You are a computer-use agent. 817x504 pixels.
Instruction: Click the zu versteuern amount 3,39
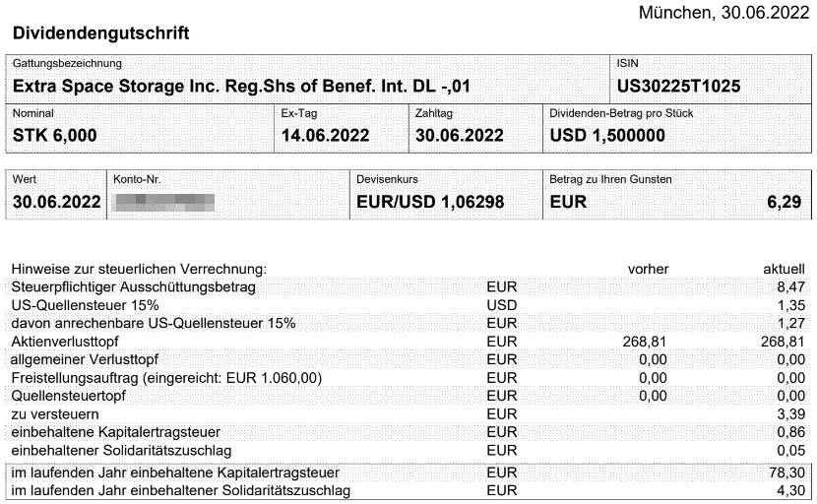(791, 414)
